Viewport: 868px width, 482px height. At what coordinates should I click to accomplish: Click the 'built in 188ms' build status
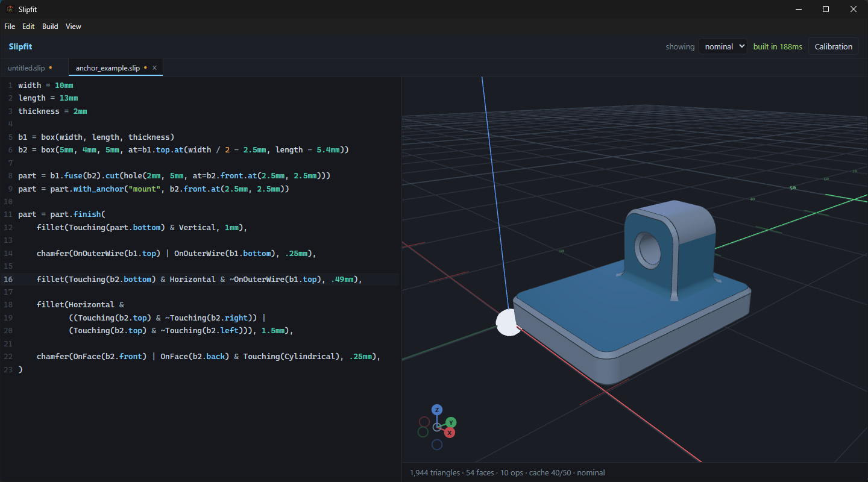point(778,46)
